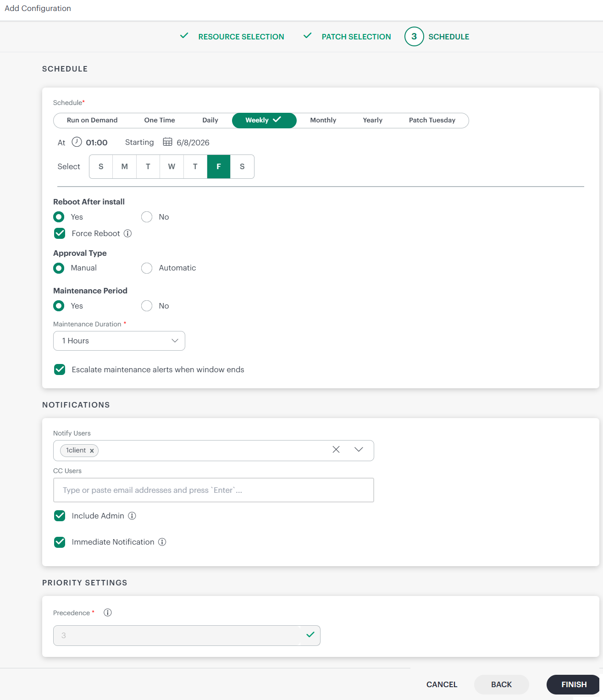The width and height of the screenshot is (603, 700).
Task: Select No for Reboot After Install
Action: coord(147,217)
